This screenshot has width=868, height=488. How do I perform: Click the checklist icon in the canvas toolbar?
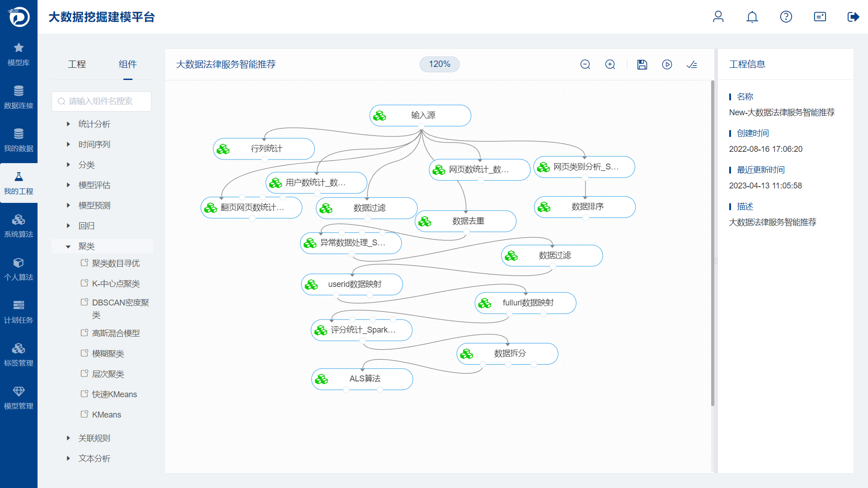[692, 65]
